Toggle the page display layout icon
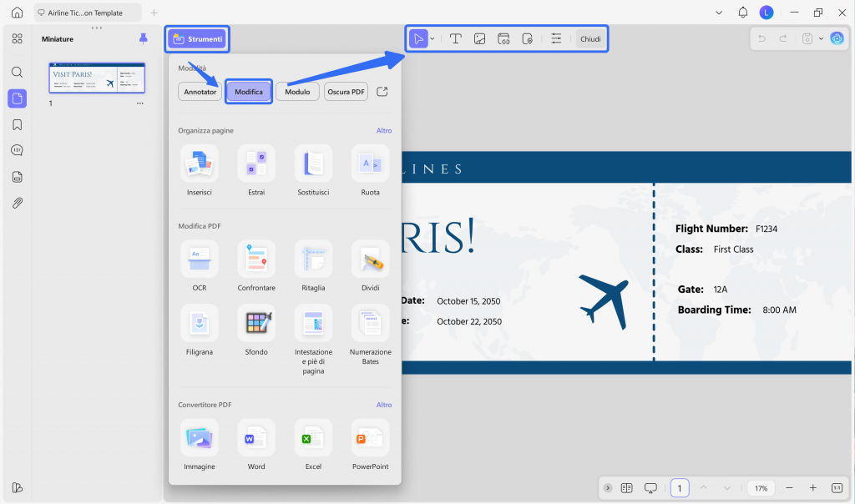The image size is (855, 504). coord(626,487)
